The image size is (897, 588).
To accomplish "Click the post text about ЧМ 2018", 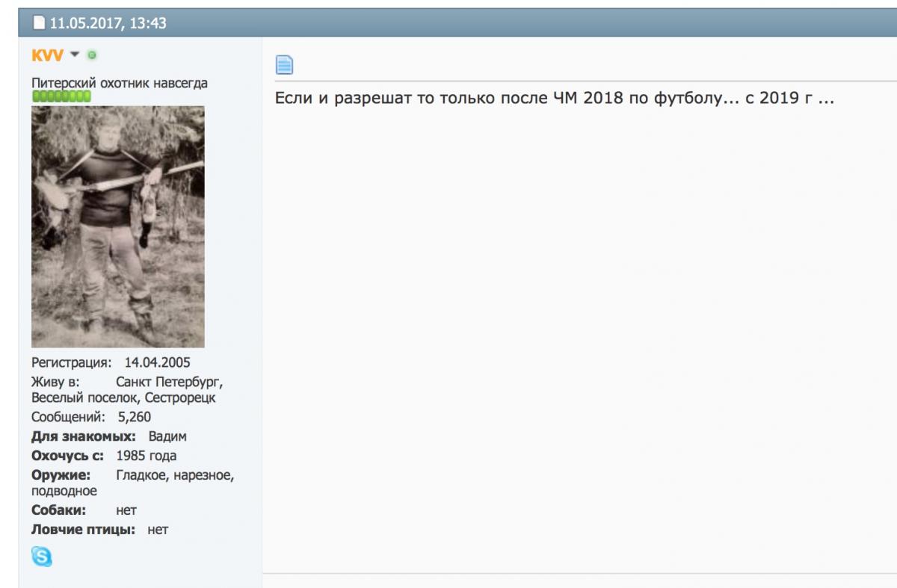I will point(554,99).
